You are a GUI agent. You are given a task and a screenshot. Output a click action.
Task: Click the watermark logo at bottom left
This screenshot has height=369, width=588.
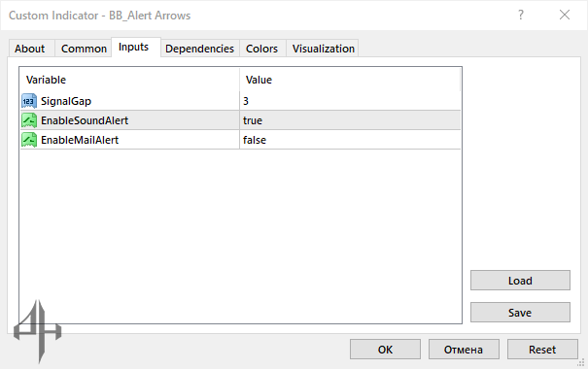[38, 331]
